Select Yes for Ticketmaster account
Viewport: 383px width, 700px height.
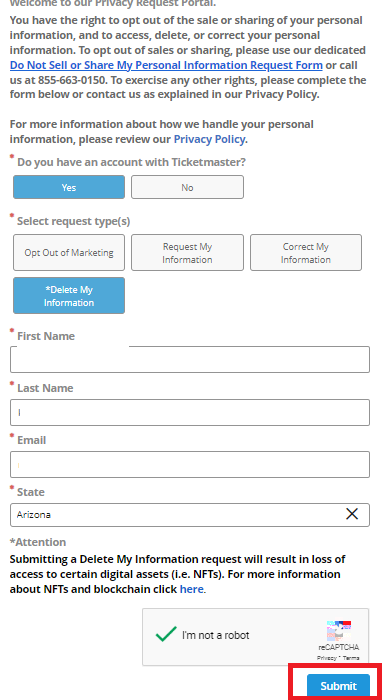coord(69,187)
